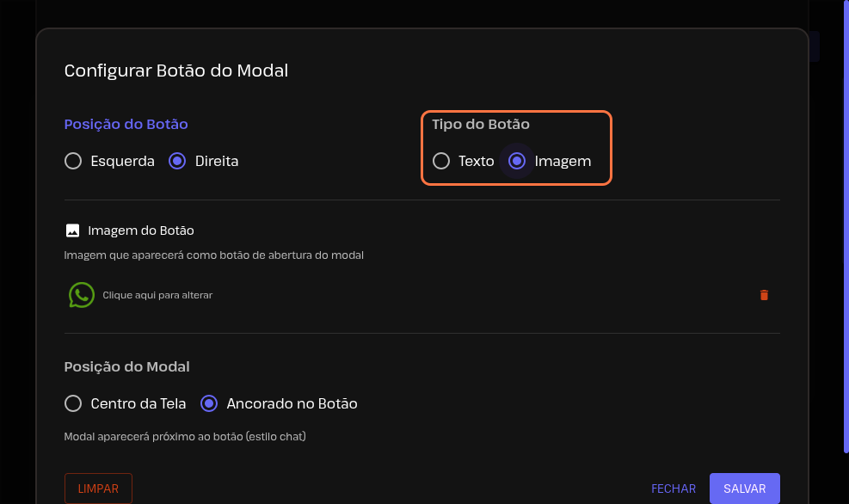849x504 pixels.
Task: Click the picture icon beside Imagem do Botão
Action: pyautogui.click(x=72, y=230)
